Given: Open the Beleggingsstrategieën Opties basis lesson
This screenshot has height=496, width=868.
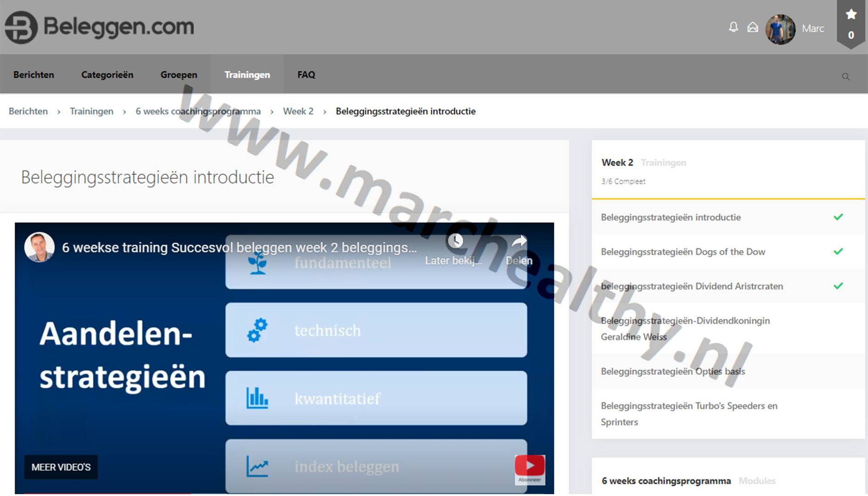Looking at the screenshot, I should pyautogui.click(x=673, y=371).
